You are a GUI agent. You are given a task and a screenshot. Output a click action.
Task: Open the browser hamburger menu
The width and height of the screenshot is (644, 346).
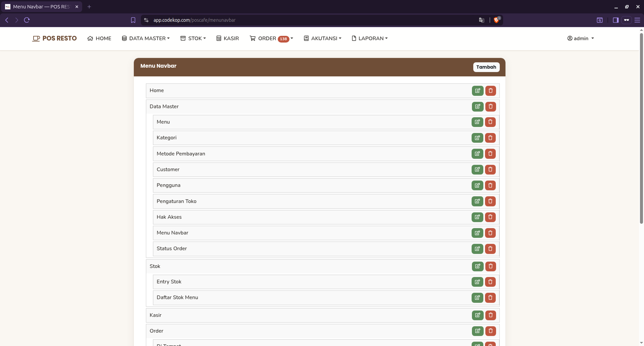637,20
